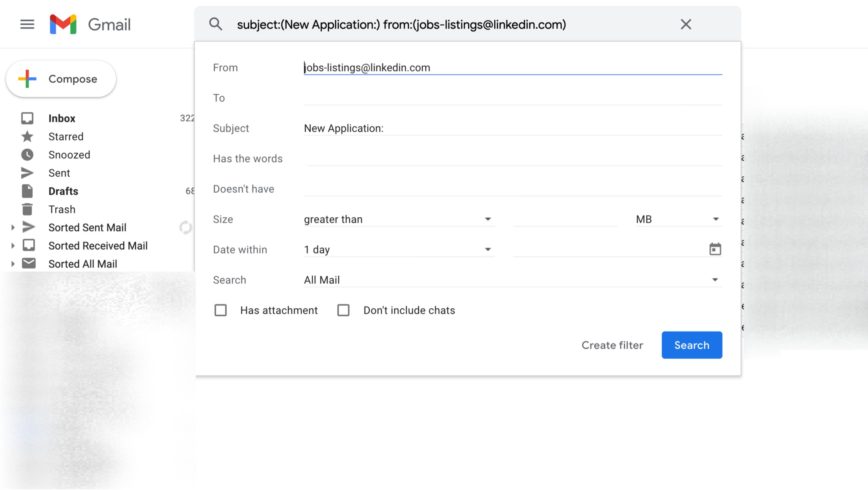The height and width of the screenshot is (490, 868).
Task: Expand the Sorted All Mail label
Action: (13, 264)
